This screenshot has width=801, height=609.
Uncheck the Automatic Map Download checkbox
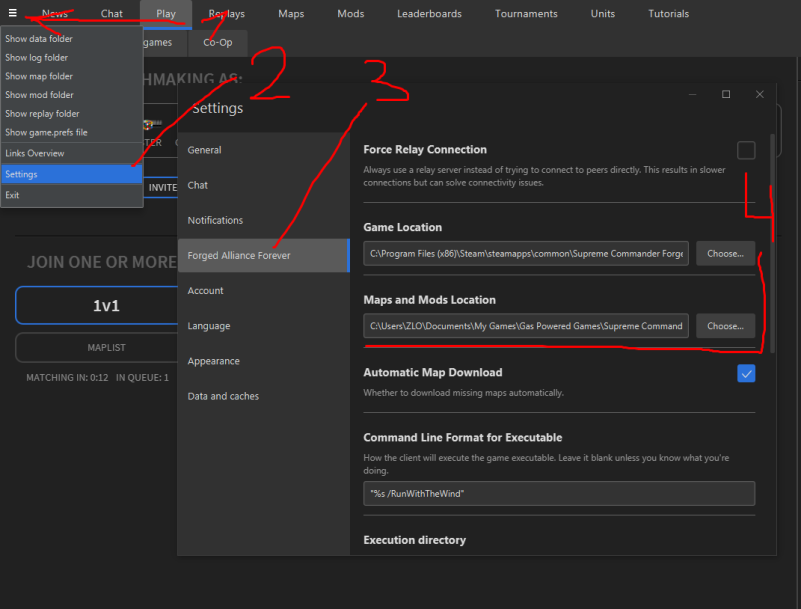click(746, 373)
